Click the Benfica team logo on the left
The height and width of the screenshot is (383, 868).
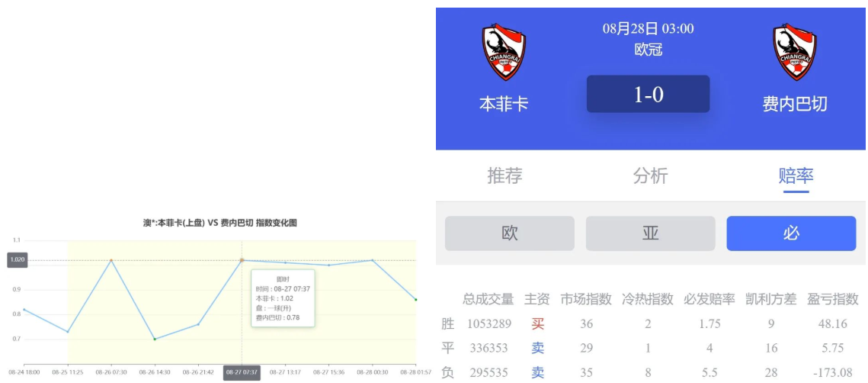[504, 52]
